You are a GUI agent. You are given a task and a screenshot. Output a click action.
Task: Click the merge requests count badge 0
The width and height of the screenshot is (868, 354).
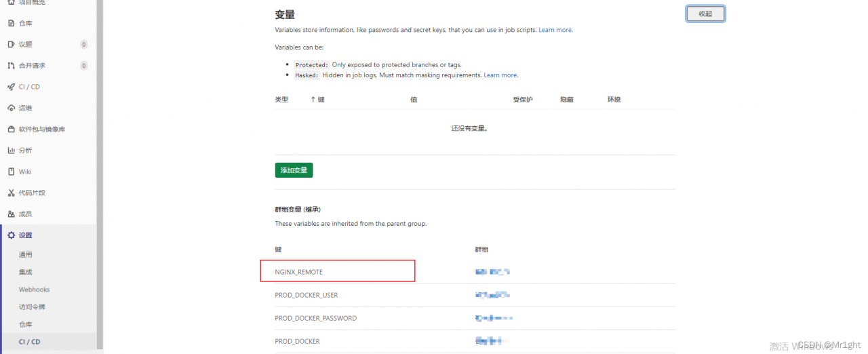point(84,66)
